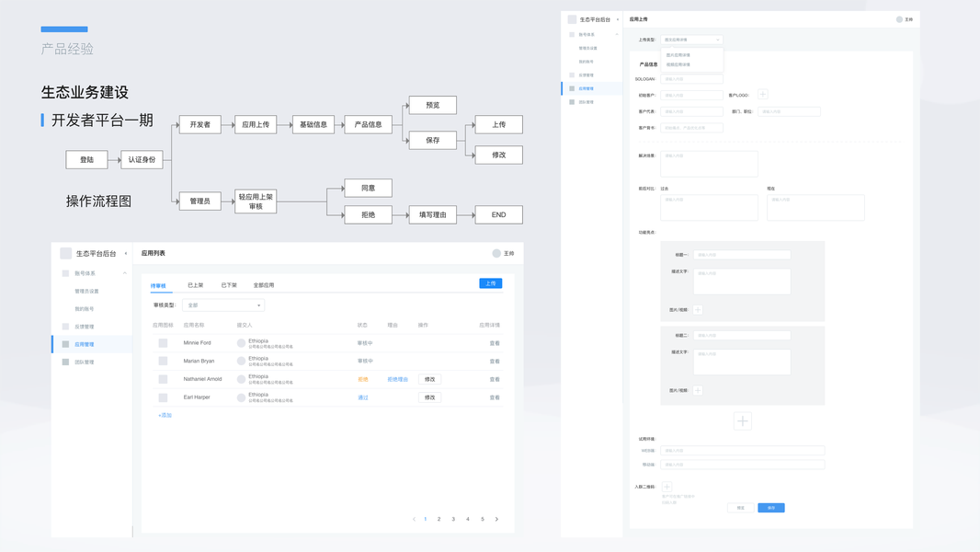
Task: Click the app icon of Marian Bryan
Action: 163,361
